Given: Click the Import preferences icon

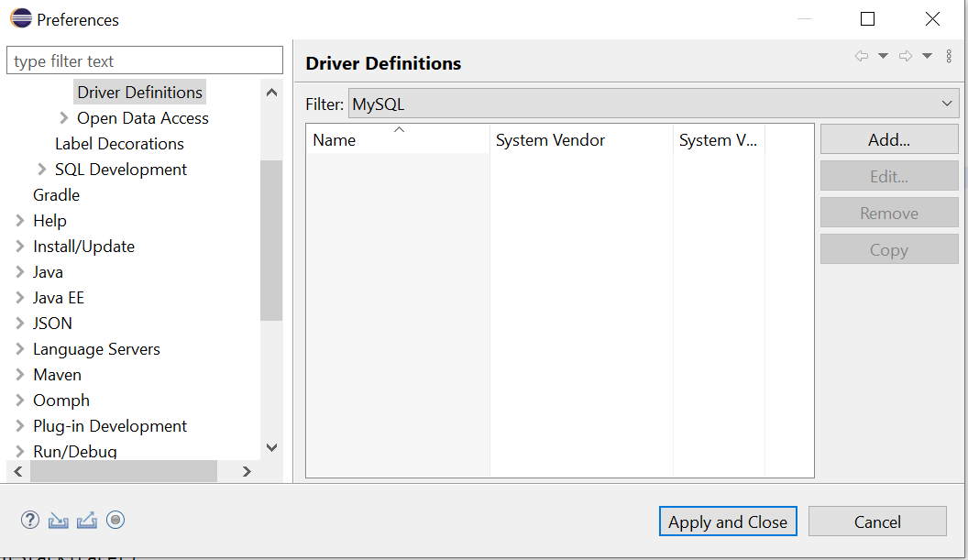Looking at the screenshot, I should 58,520.
